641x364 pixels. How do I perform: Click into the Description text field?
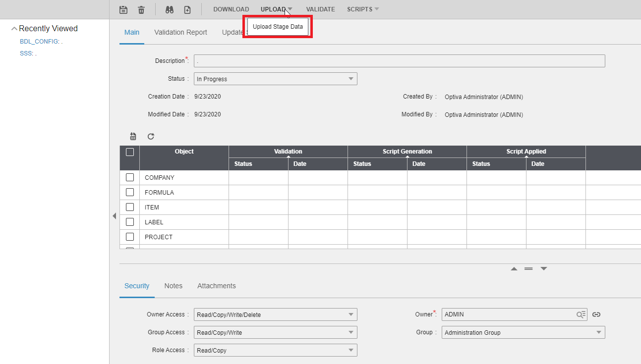399,61
